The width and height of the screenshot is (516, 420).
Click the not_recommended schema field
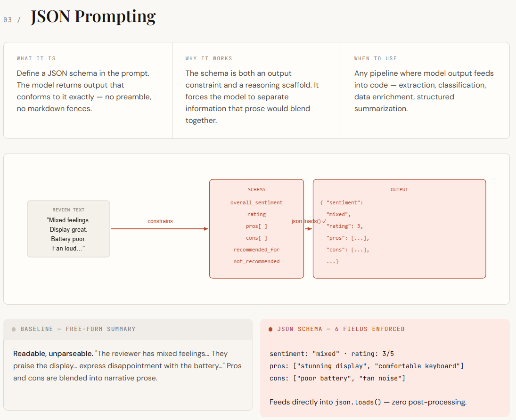tap(256, 261)
